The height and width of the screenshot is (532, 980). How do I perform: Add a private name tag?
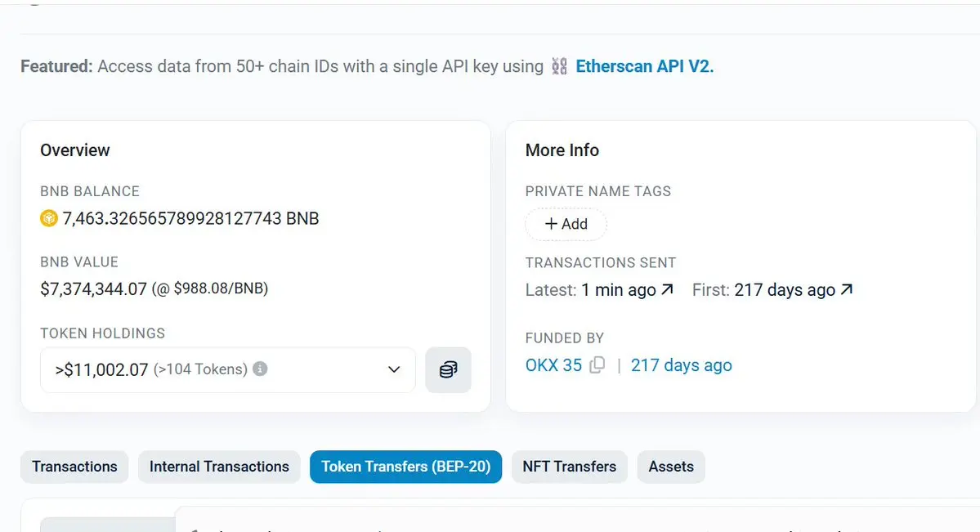coord(566,224)
